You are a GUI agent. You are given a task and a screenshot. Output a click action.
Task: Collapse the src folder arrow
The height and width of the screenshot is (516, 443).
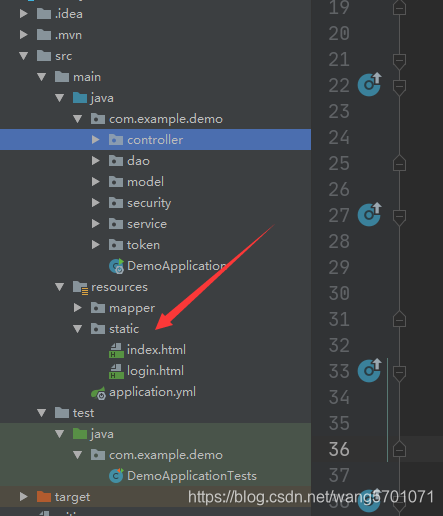pyautogui.click(x=24, y=56)
